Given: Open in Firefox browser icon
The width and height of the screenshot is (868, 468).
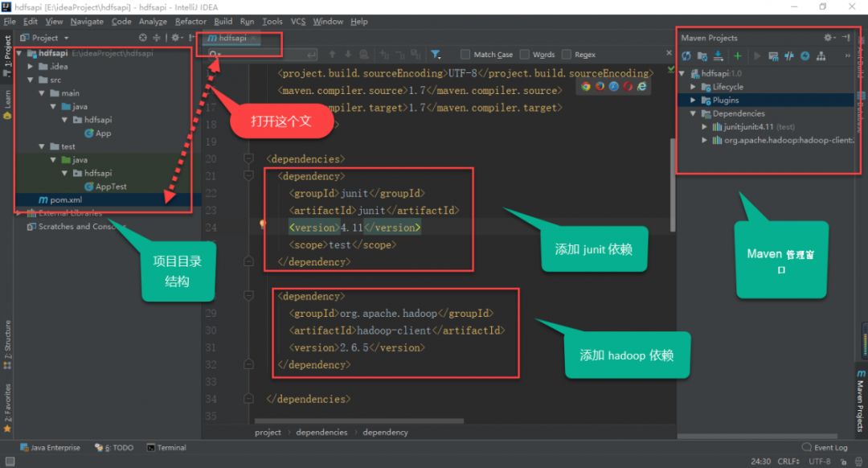Looking at the screenshot, I should [x=600, y=86].
